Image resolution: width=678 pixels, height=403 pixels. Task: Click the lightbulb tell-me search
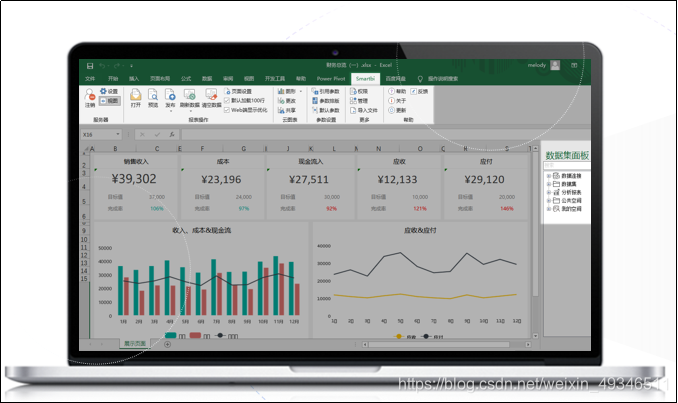coord(420,79)
